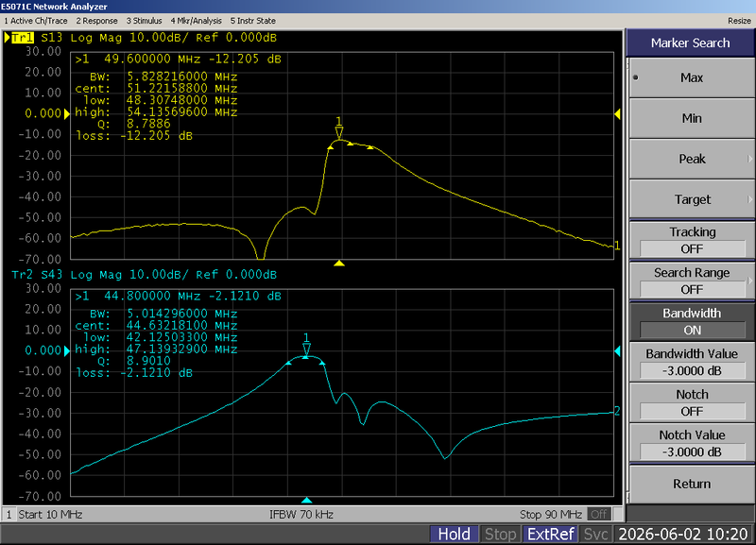
Task: Open the Target search submenu
Action: pos(692,199)
